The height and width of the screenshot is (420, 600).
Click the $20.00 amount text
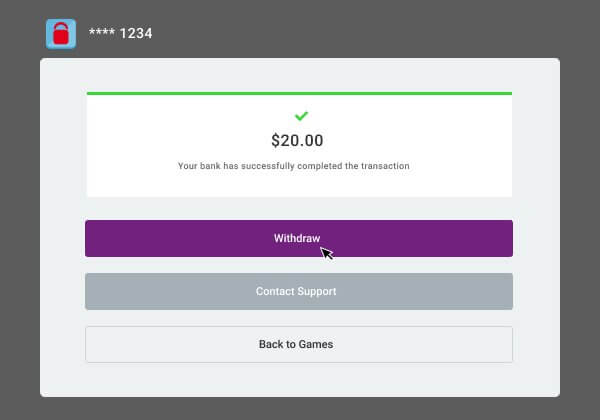297,140
